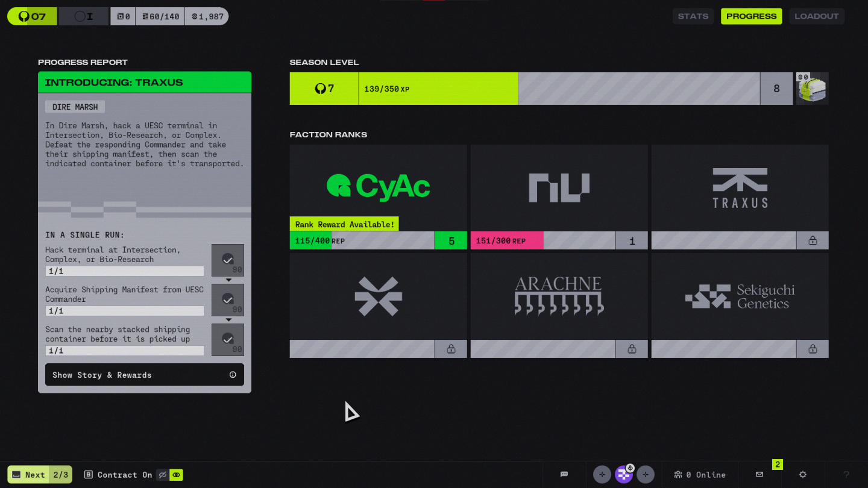The width and height of the screenshot is (868, 488).
Task: Add squad member in last empty slot
Action: tap(646, 475)
